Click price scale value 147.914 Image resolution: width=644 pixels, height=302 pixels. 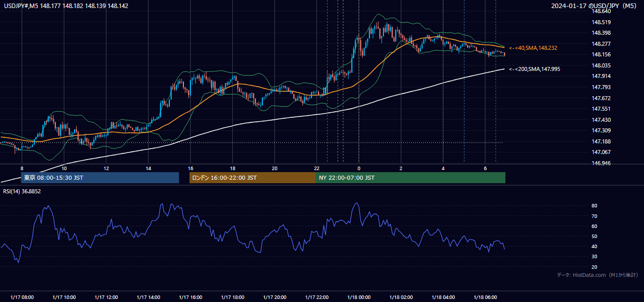tap(601, 76)
